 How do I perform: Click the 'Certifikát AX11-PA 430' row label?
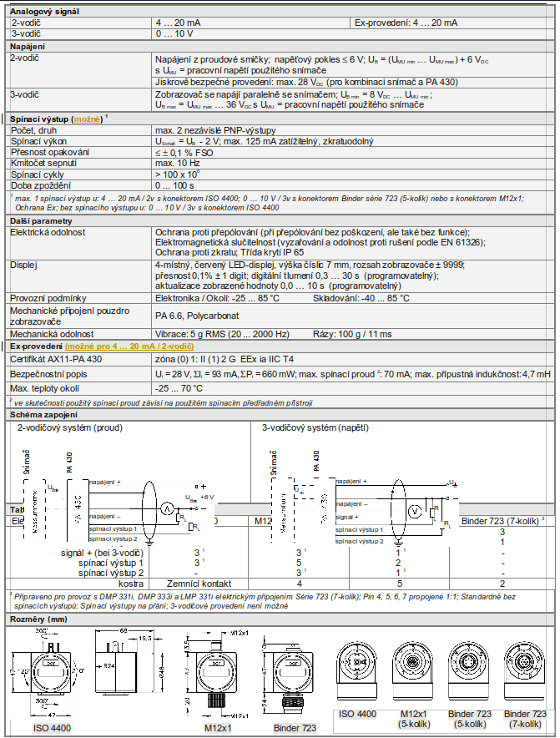(56, 359)
